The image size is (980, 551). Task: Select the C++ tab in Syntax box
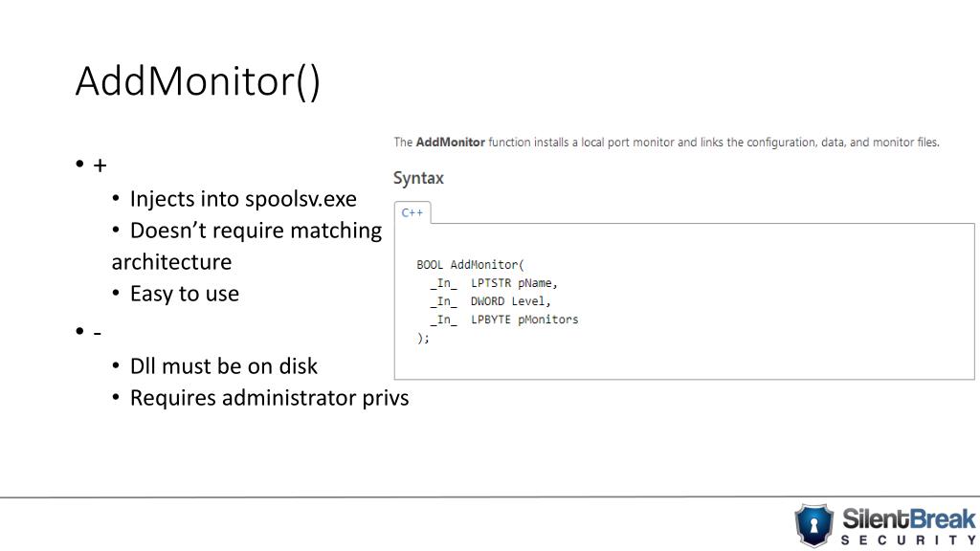[x=412, y=212]
